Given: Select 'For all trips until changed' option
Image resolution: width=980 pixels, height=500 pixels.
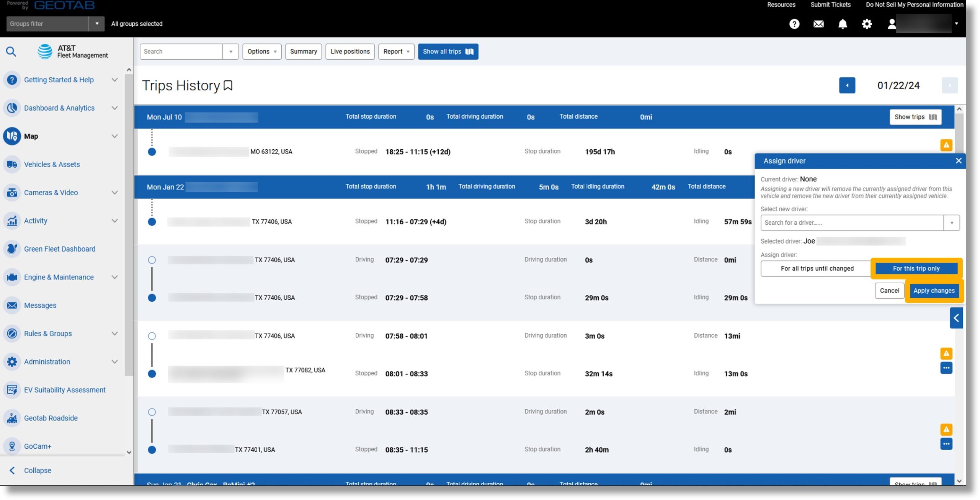Looking at the screenshot, I should (x=817, y=268).
